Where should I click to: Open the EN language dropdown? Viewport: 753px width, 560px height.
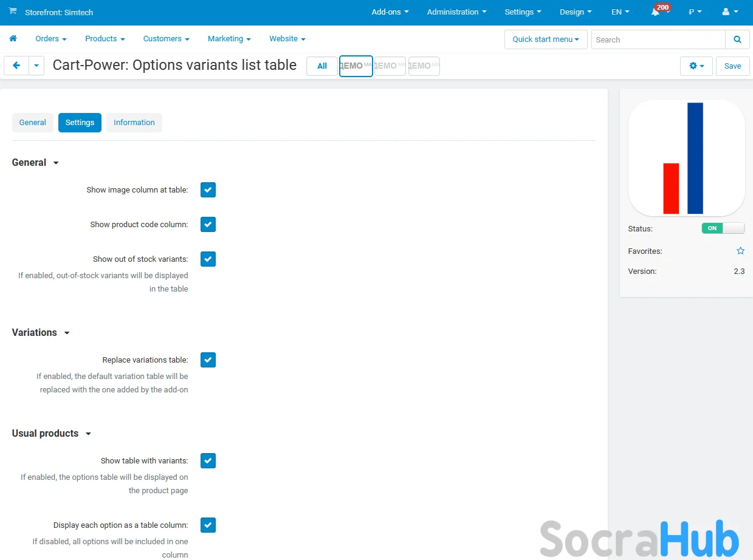click(x=620, y=12)
